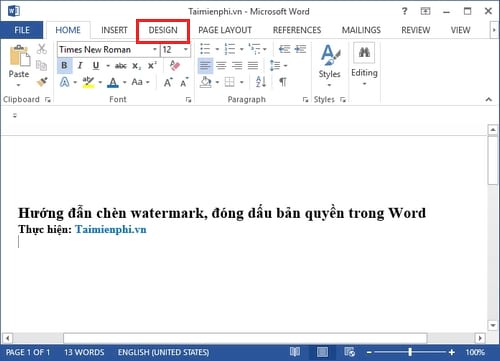Switch to Print Layout view

[322, 352]
